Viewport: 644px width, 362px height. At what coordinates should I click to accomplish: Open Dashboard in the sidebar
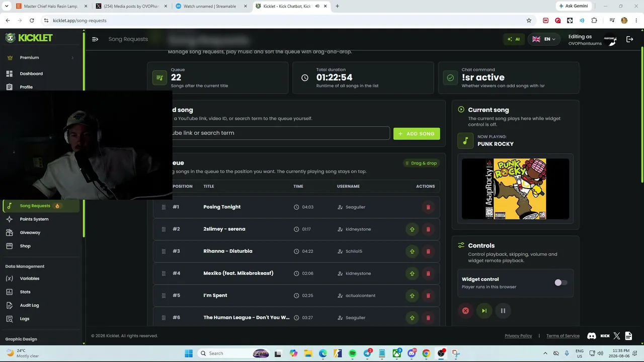[x=40, y=74]
